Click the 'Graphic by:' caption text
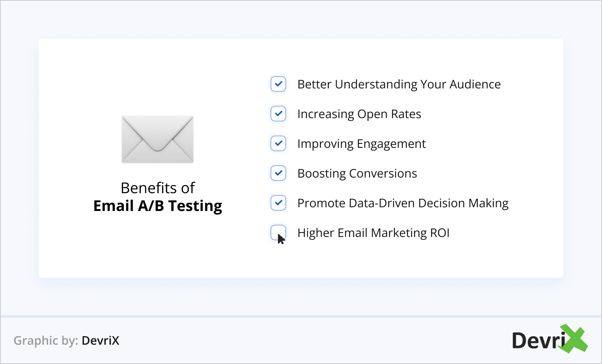 click(46, 341)
